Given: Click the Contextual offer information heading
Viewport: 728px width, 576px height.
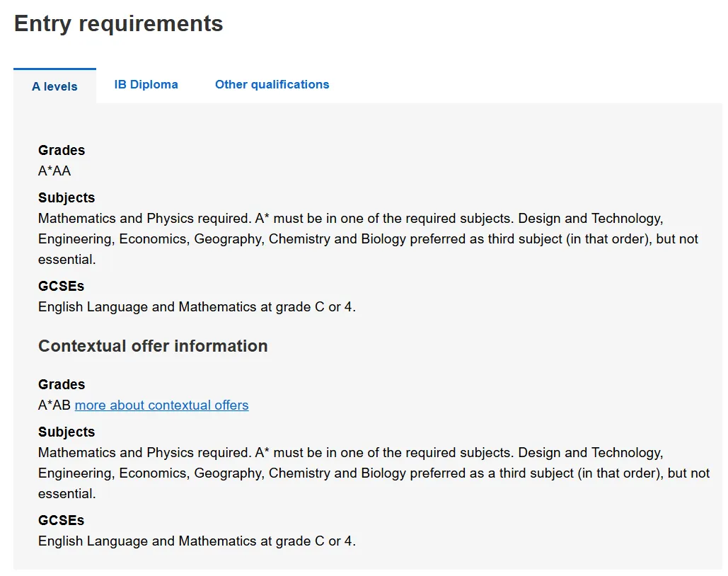Looking at the screenshot, I should [x=153, y=346].
